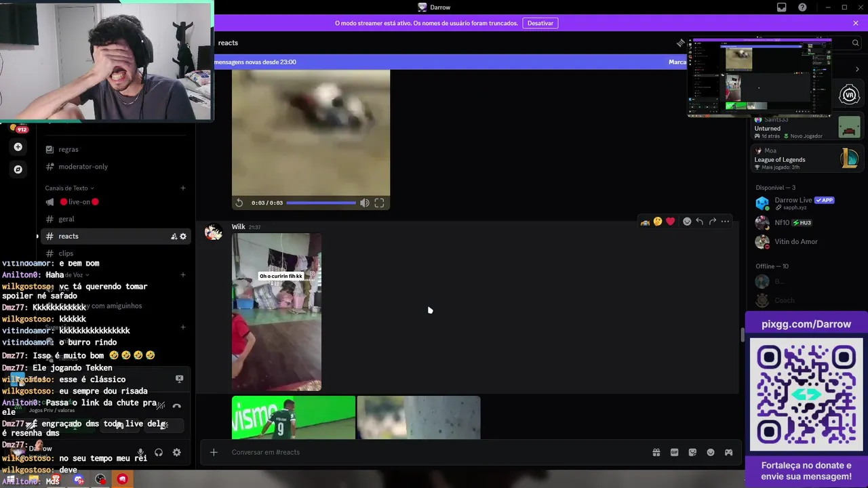Click the attach file plus button
Viewport: 868px width, 488px height.
[214, 452]
